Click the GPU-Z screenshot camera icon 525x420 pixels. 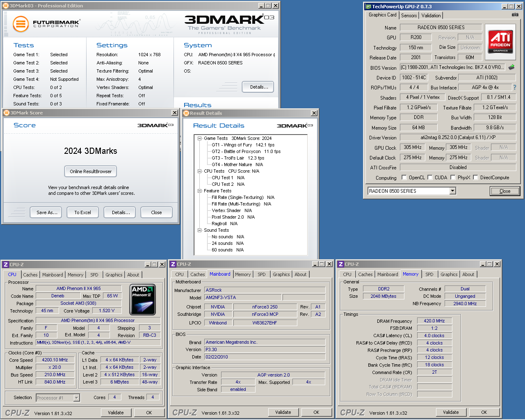[515, 15]
